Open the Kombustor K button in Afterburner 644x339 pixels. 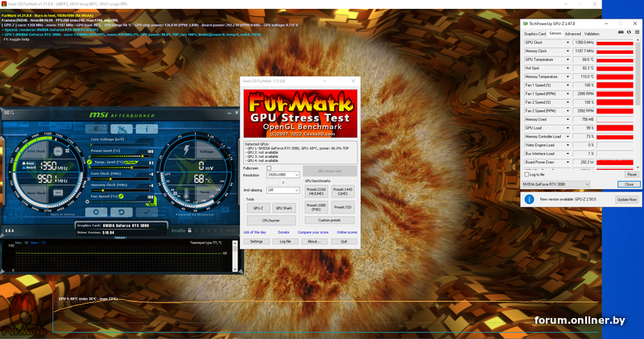coord(96,129)
